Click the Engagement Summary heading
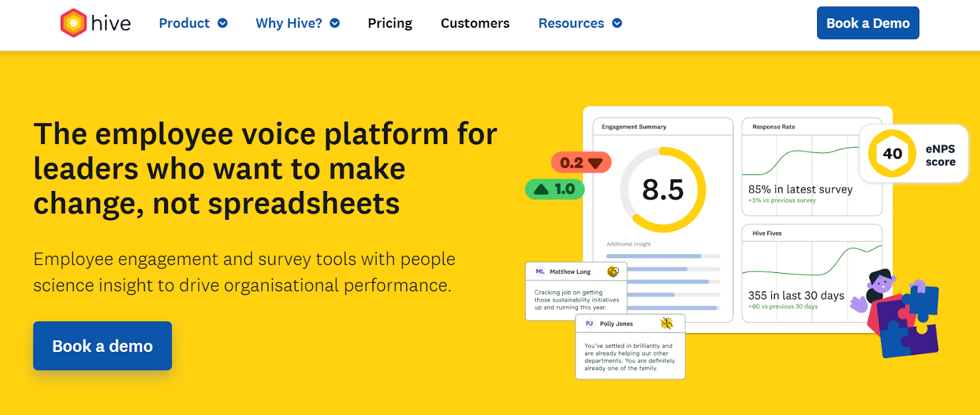Viewport: 980px width, 415px height. (x=634, y=127)
